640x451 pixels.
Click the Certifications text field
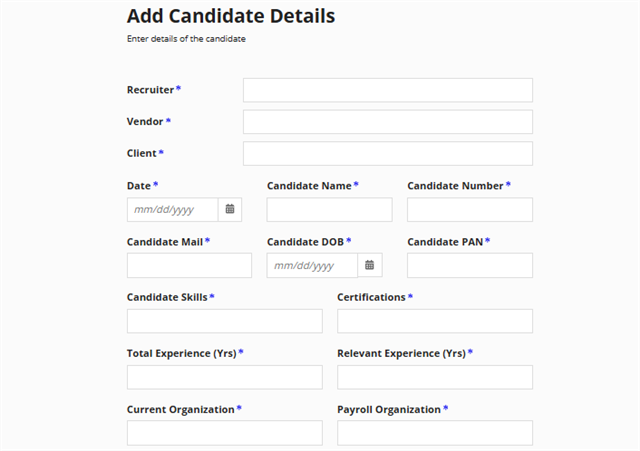pyautogui.click(x=435, y=321)
